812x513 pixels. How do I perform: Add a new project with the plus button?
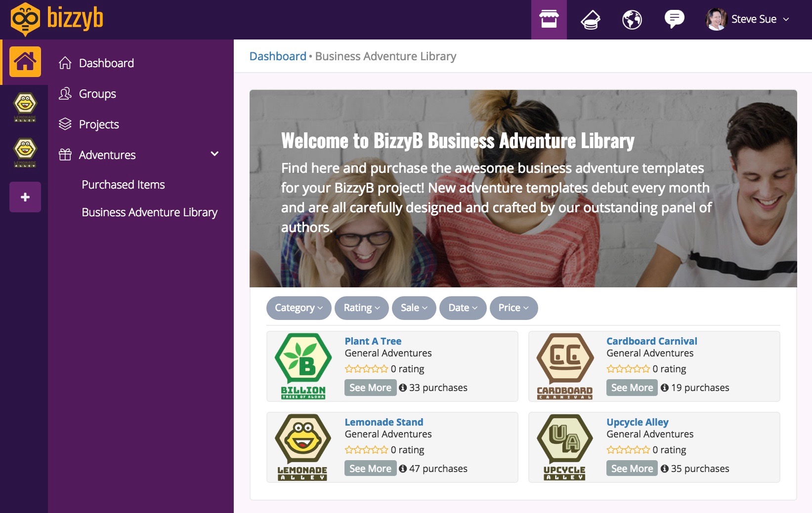pyautogui.click(x=25, y=197)
